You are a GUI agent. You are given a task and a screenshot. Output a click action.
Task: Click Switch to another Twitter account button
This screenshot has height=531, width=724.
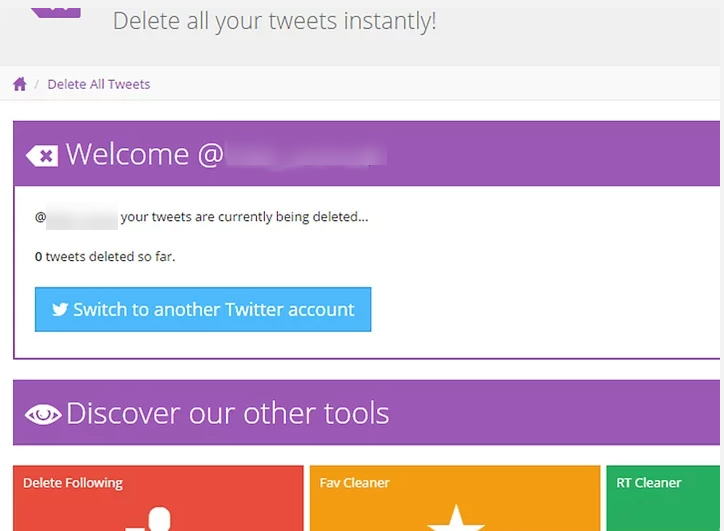[203, 309]
